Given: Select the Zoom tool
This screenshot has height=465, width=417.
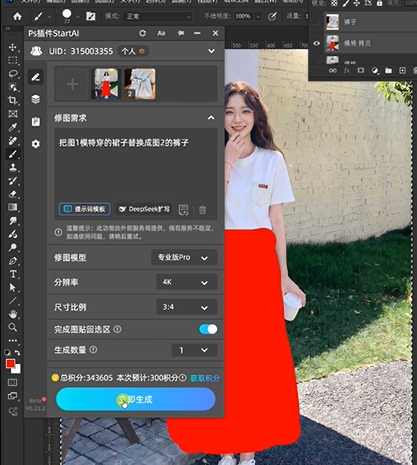Looking at the screenshot, I should (x=13, y=327).
